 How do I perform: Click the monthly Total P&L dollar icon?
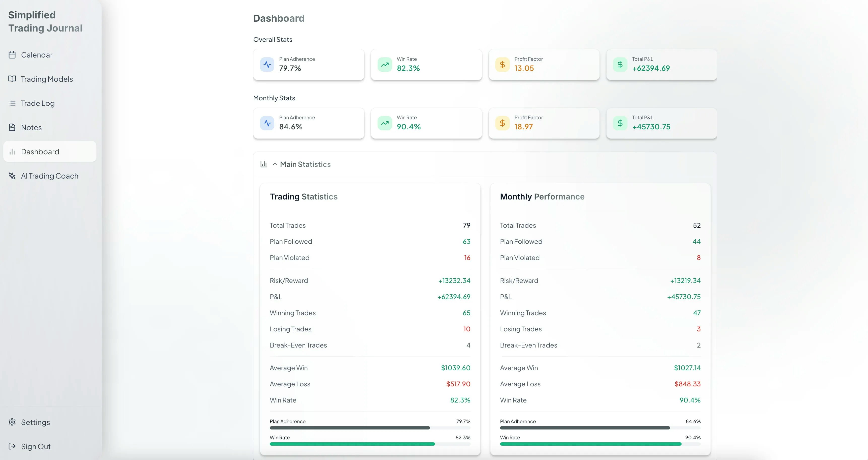coord(620,123)
